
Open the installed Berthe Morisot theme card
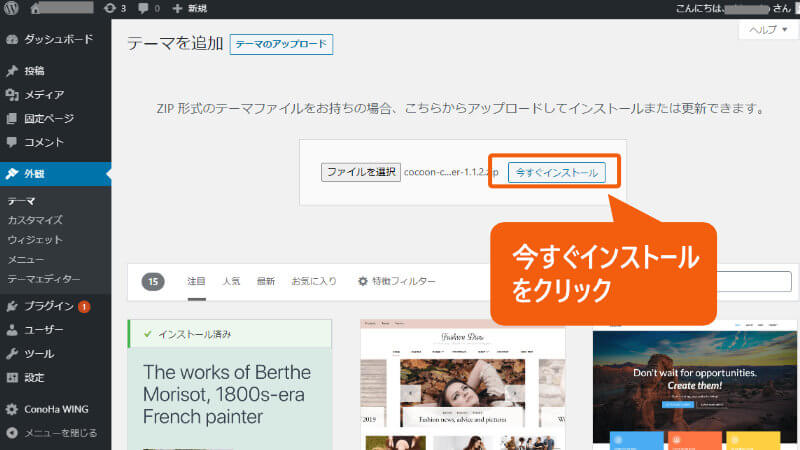coord(230,385)
